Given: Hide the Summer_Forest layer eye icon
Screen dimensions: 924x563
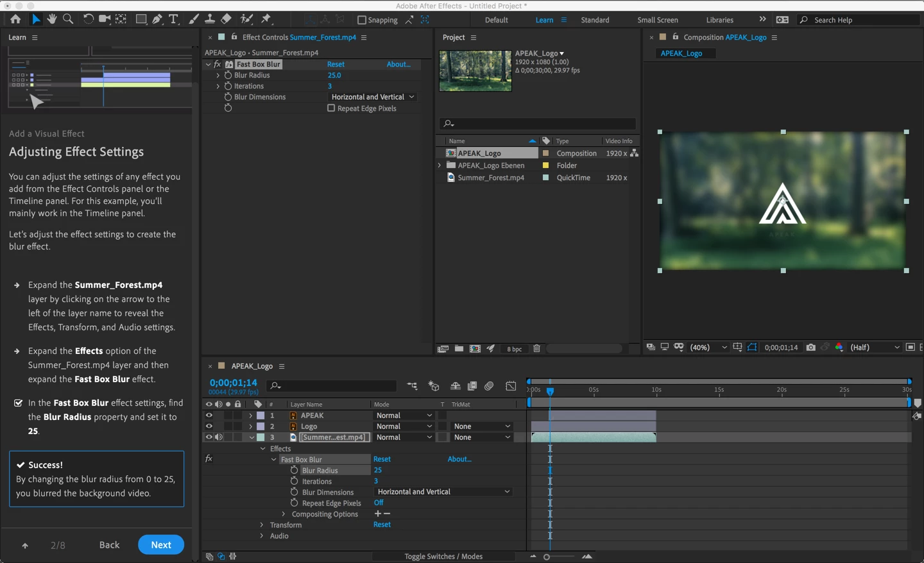Looking at the screenshot, I should point(209,437).
